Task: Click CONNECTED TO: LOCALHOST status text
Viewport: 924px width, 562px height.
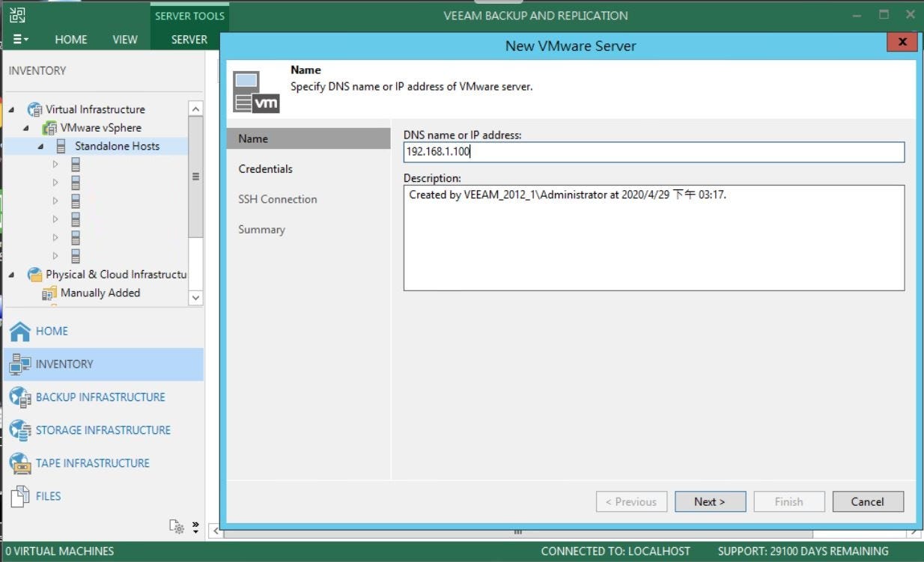Action: (x=616, y=551)
